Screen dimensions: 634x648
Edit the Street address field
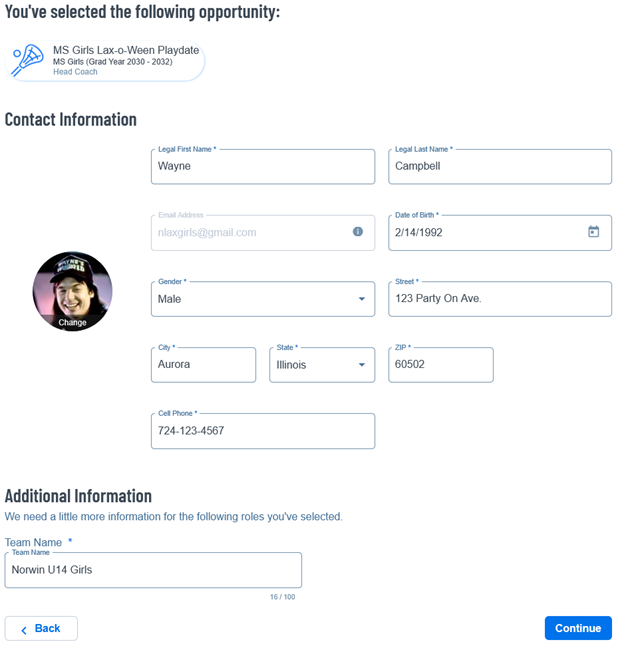point(500,299)
